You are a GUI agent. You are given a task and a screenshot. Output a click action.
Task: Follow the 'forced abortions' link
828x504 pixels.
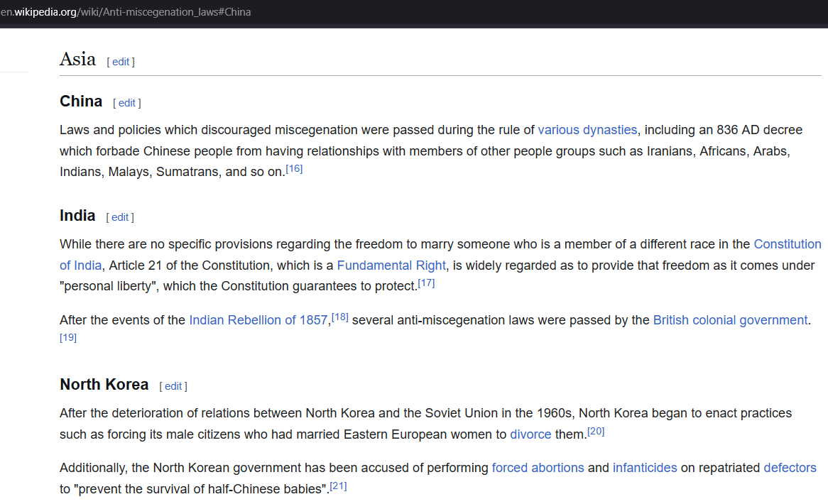pyautogui.click(x=538, y=468)
